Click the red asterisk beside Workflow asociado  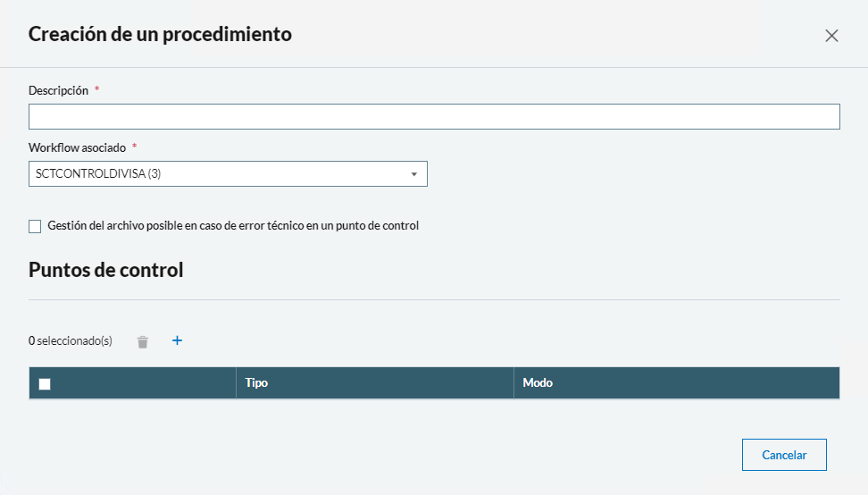[x=135, y=147]
